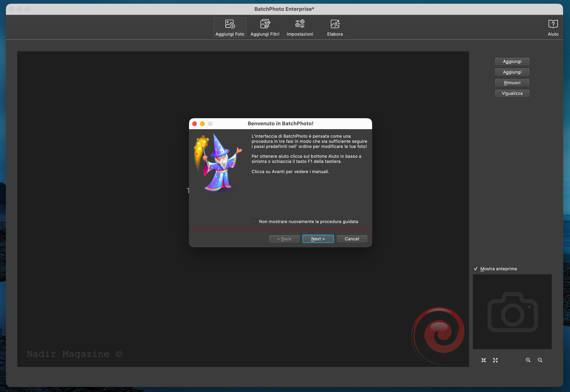Open the Aiuto help book icon
The image size is (570, 392).
click(x=553, y=24)
